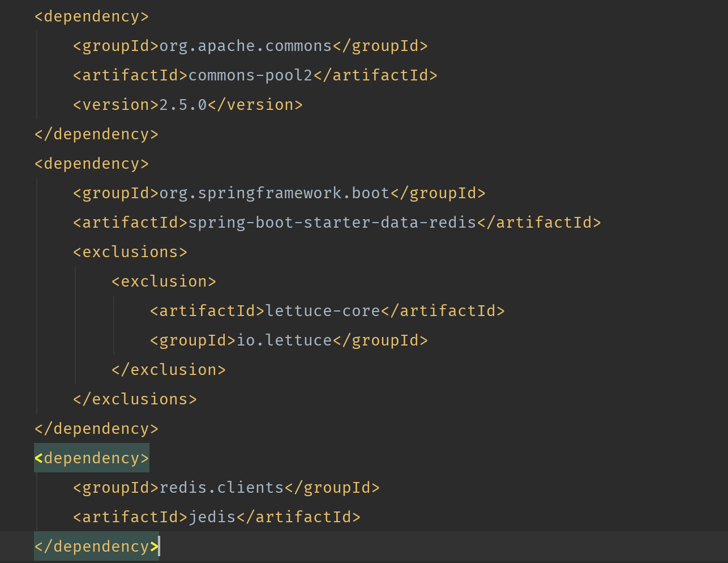The image size is (728, 563).
Task: Click the opening <exclusions> tag
Action: tap(130, 252)
